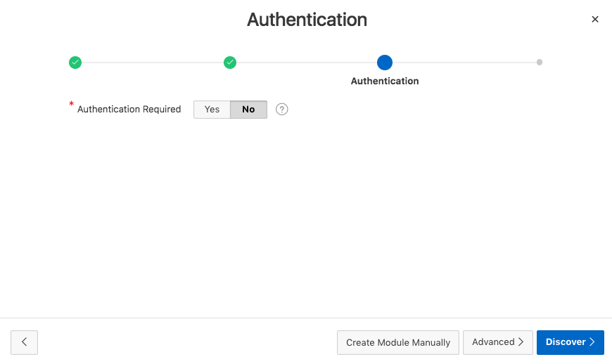Image resolution: width=612 pixels, height=364 pixels.
Task: Click the Authentication Required field label
Action: 129,110
